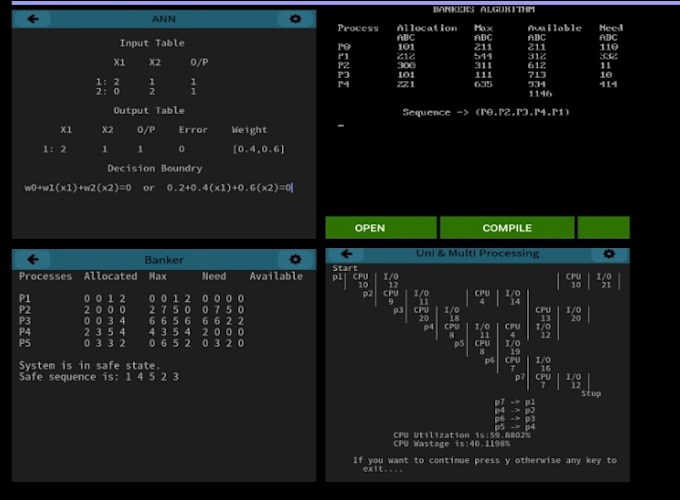680x500 pixels.
Task: Click the Sequence -> (P0,P2,P3,P4,P1) line
Action: [486, 112]
